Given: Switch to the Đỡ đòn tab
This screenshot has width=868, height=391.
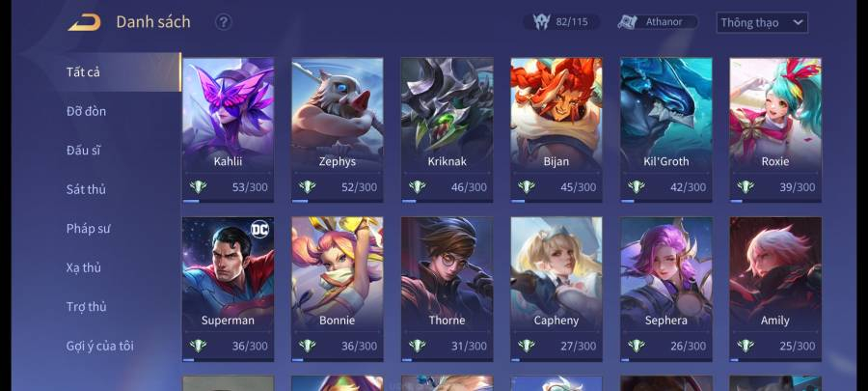Looking at the screenshot, I should (x=87, y=111).
